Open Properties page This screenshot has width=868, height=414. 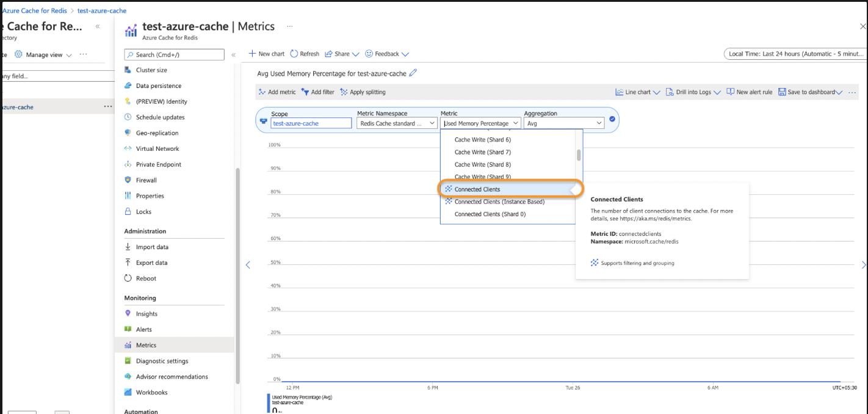[150, 196]
